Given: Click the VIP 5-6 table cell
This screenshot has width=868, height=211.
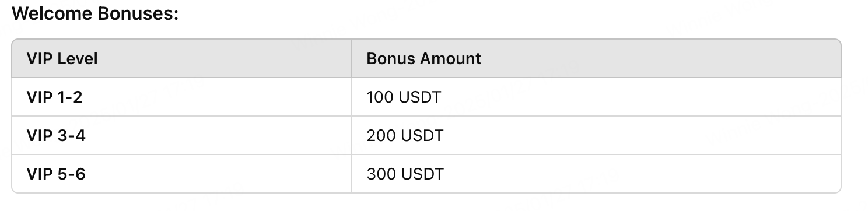Looking at the screenshot, I should (181, 174).
